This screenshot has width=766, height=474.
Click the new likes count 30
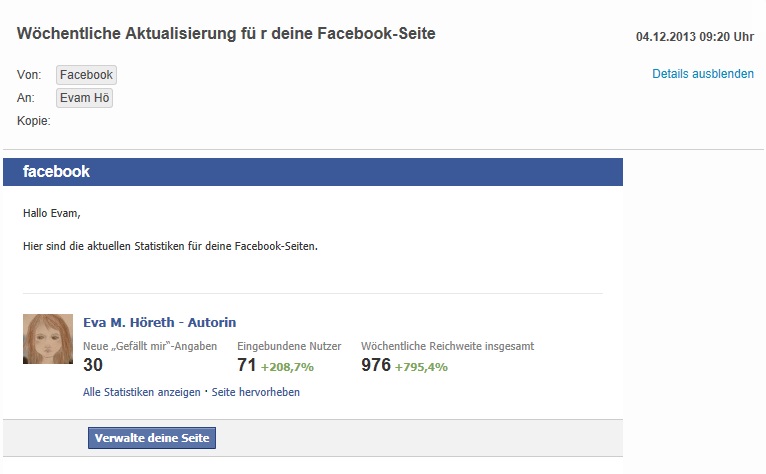click(x=93, y=365)
